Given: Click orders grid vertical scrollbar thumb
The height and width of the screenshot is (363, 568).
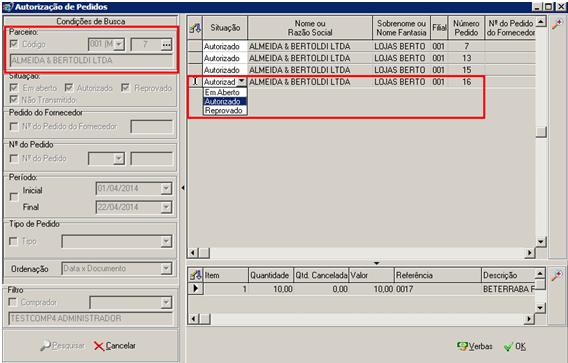Looking at the screenshot, I should (x=541, y=132).
